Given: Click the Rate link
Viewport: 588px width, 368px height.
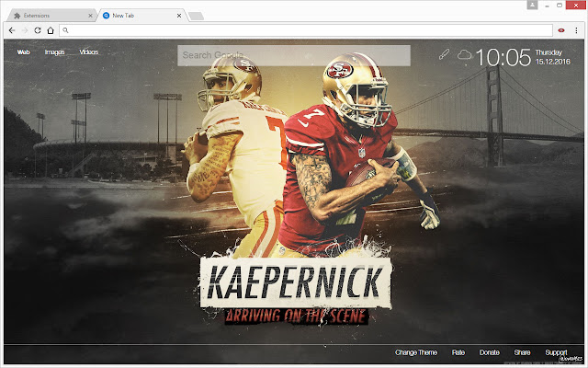Looking at the screenshot, I should coord(458,352).
